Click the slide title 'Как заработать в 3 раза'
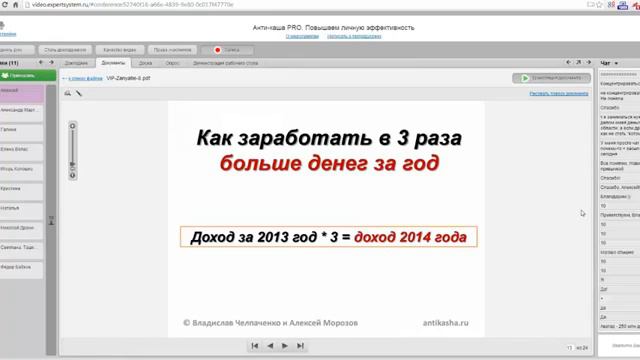640x360 pixels. click(329, 138)
